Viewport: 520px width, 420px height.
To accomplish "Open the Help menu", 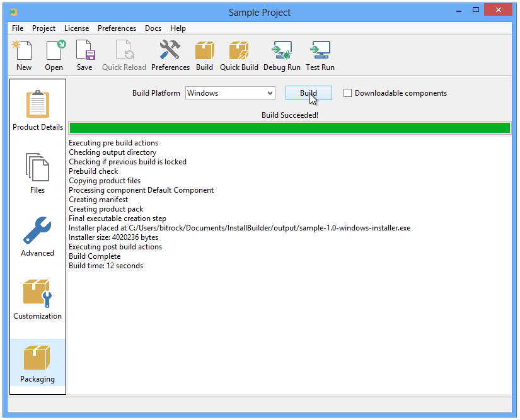I will pos(178,28).
